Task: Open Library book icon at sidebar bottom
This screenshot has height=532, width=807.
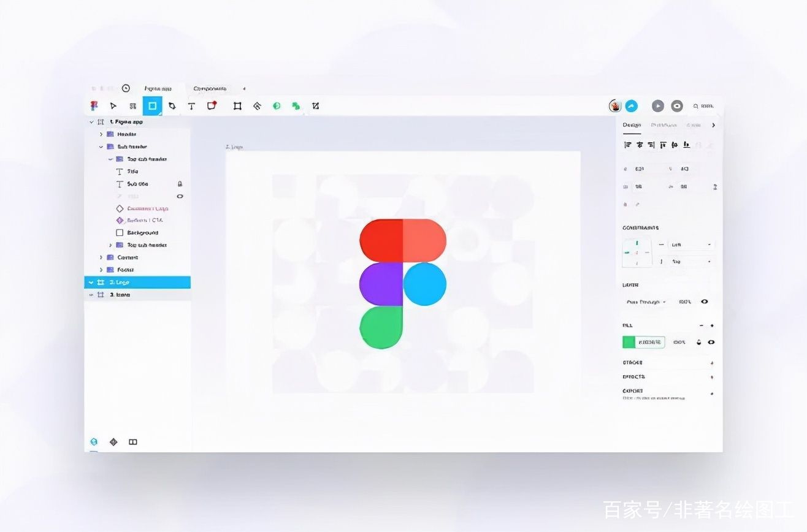Action: click(x=133, y=441)
